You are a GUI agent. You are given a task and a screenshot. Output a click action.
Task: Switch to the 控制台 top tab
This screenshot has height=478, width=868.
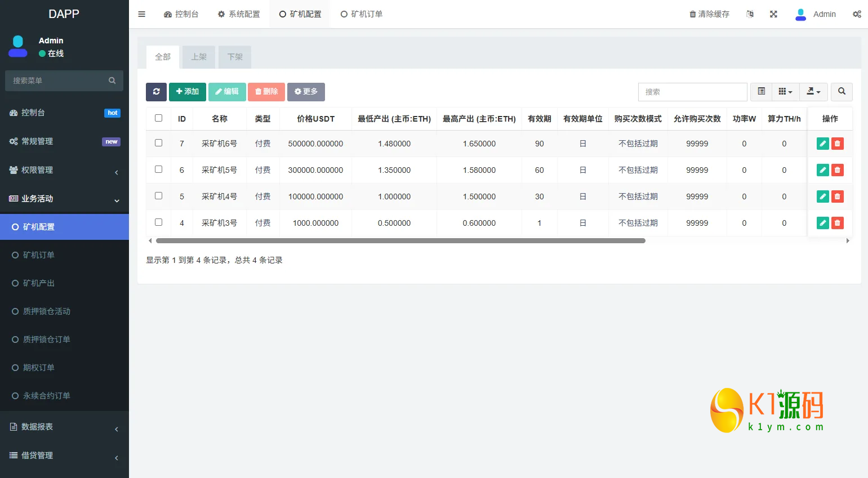(181, 14)
